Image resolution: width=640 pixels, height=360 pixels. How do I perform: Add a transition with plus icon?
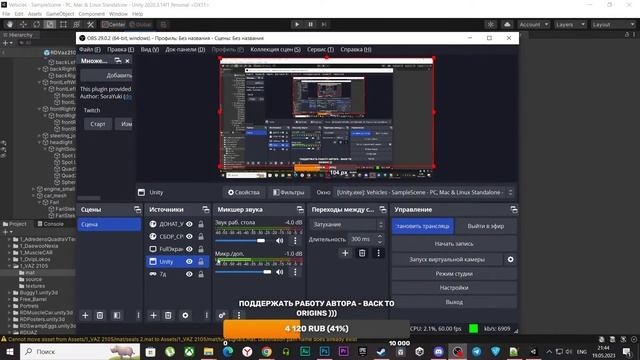[x=345, y=253]
